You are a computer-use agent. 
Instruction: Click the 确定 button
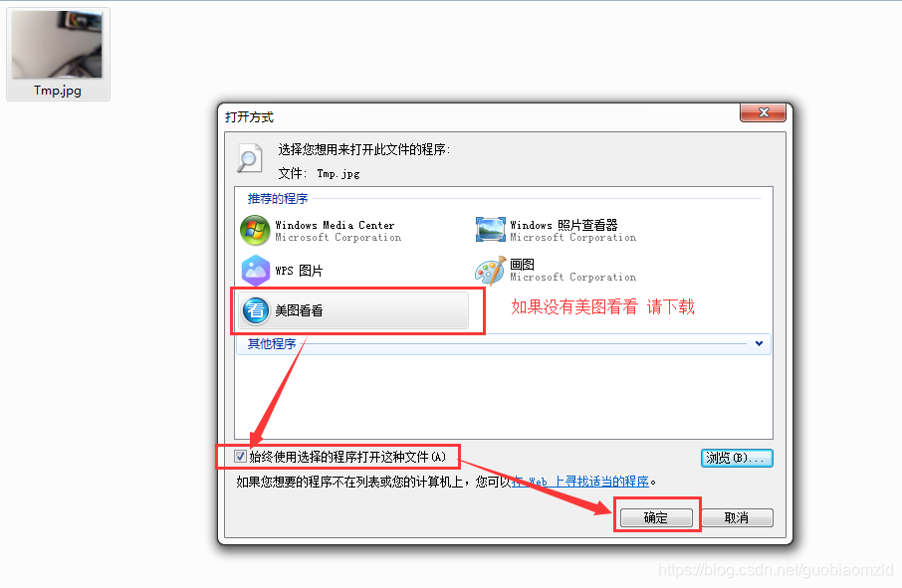click(656, 517)
